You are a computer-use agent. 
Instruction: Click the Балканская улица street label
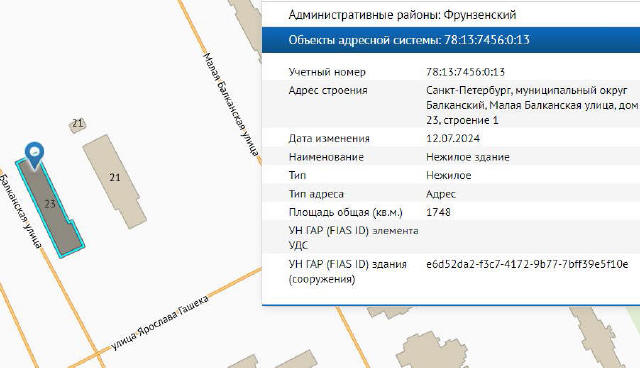click(21, 211)
